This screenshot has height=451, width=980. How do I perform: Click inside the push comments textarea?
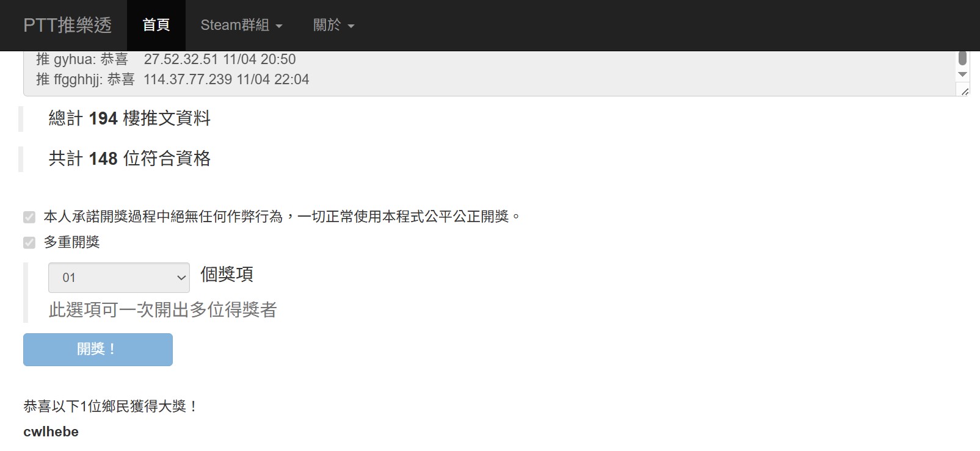(490, 73)
